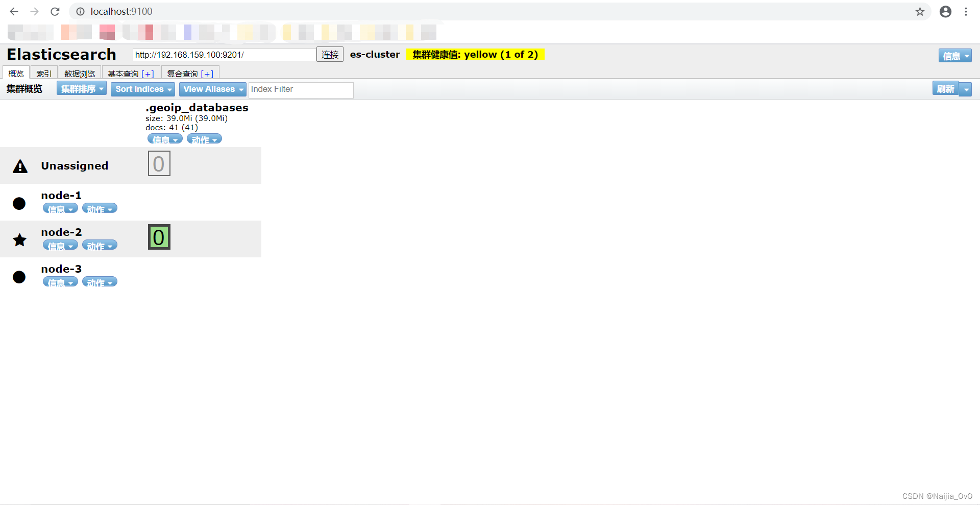This screenshot has height=505, width=980.
Task: Open the 刷新 interval dropdown arrow
Action: click(x=966, y=89)
